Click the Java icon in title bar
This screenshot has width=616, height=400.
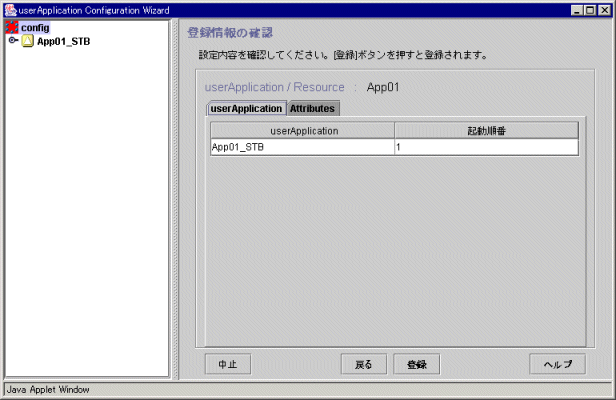coord(11,10)
